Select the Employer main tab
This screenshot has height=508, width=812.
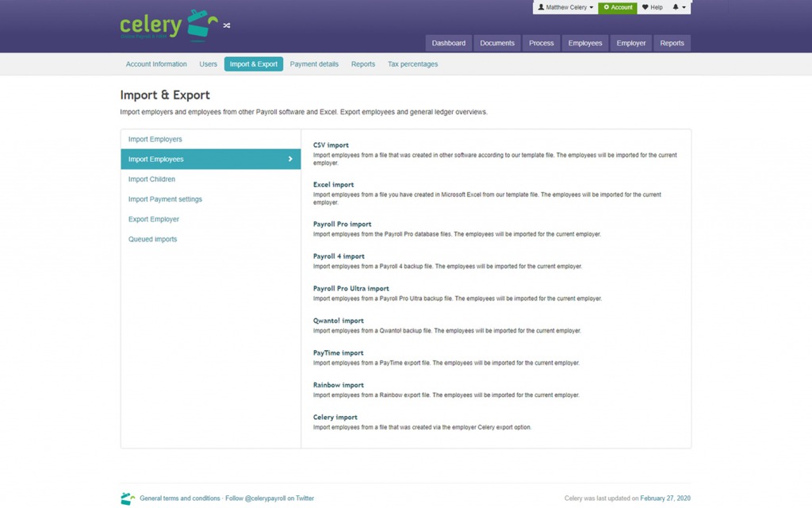point(630,43)
